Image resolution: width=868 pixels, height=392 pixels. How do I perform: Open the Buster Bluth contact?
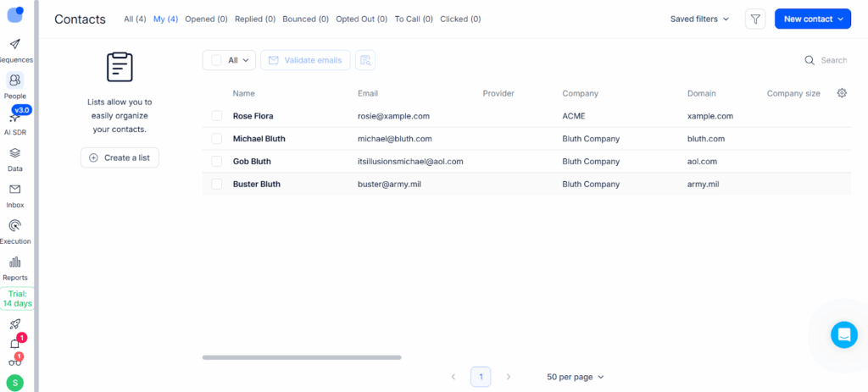tap(257, 184)
